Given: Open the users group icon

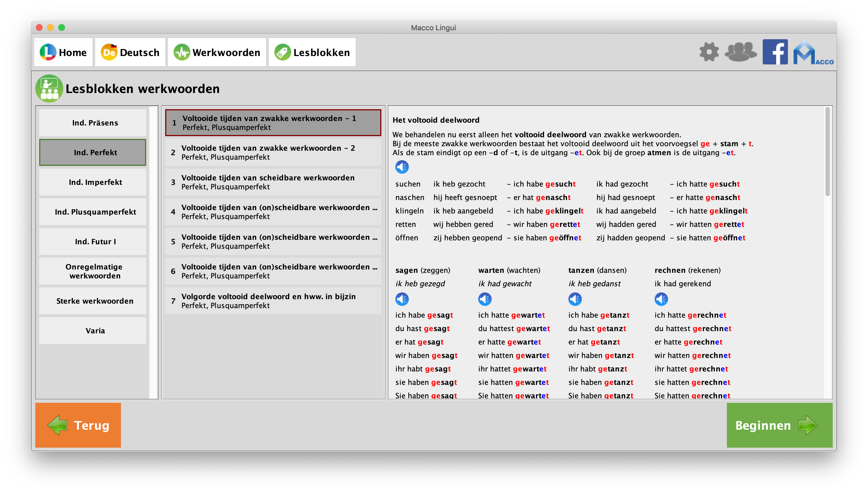Looking at the screenshot, I should (740, 52).
